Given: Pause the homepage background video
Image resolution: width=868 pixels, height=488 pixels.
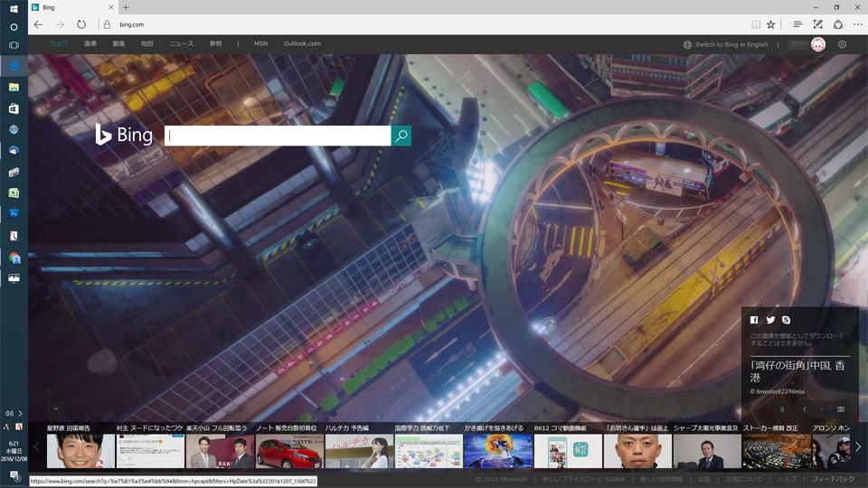Looking at the screenshot, I should (x=783, y=409).
